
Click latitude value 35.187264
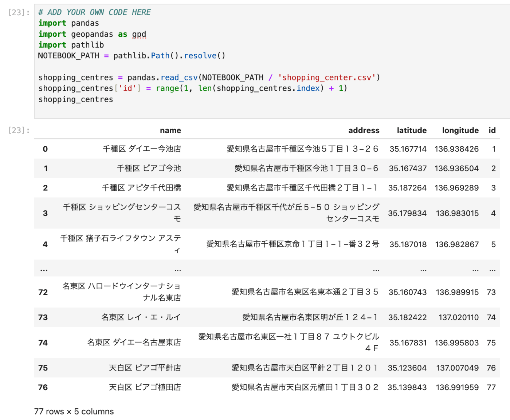click(407, 188)
